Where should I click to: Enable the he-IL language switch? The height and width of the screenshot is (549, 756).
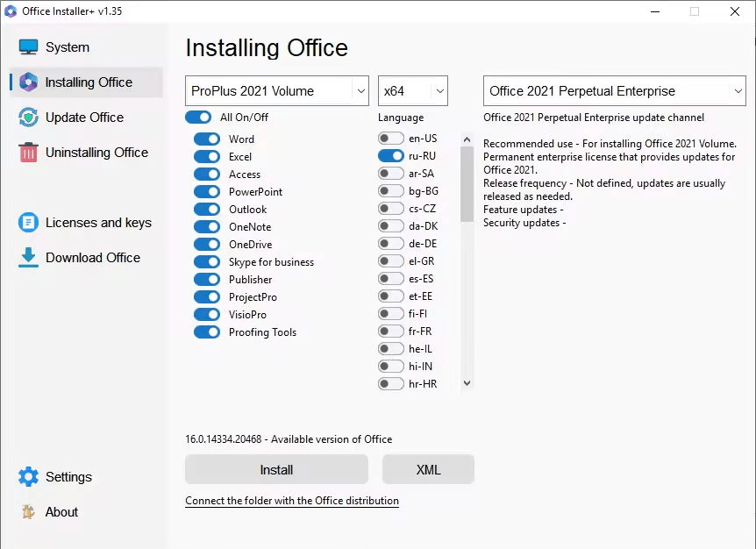391,348
